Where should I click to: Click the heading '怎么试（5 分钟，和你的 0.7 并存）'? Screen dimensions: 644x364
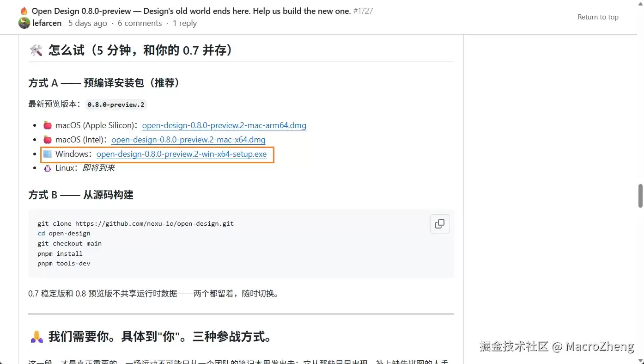coord(140,50)
